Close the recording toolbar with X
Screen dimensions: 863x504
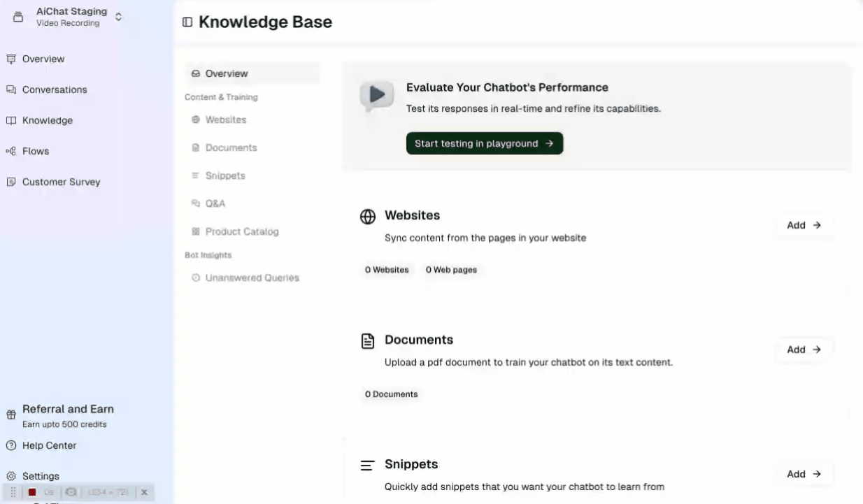pos(144,492)
